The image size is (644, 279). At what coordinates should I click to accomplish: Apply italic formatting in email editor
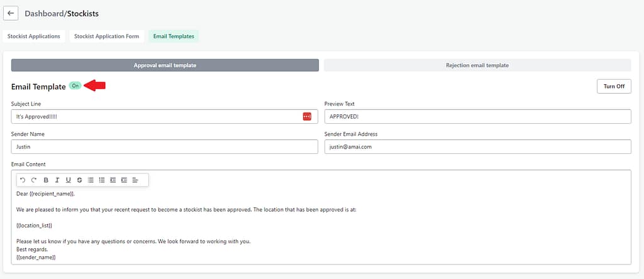[x=57, y=180]
